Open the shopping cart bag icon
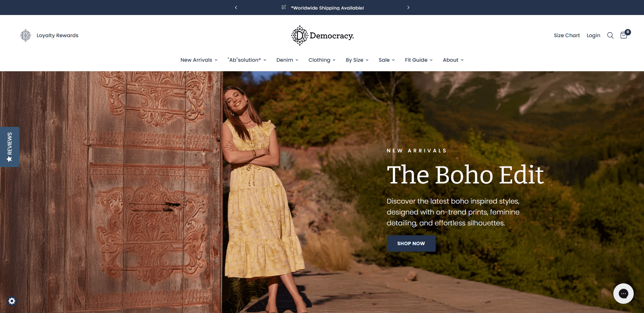This screenshot has width=644, height=313. pos(624,35)
